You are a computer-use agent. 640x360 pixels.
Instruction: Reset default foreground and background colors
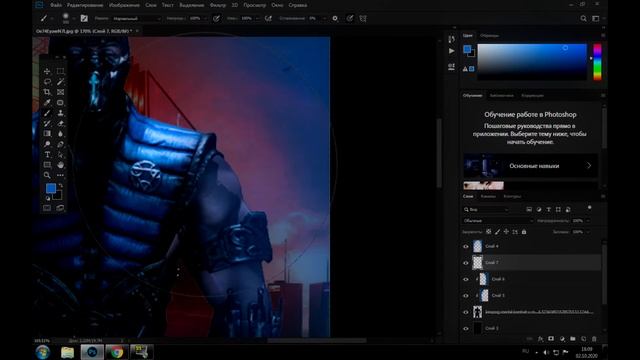pyautogui.click(x=47, y=198)
